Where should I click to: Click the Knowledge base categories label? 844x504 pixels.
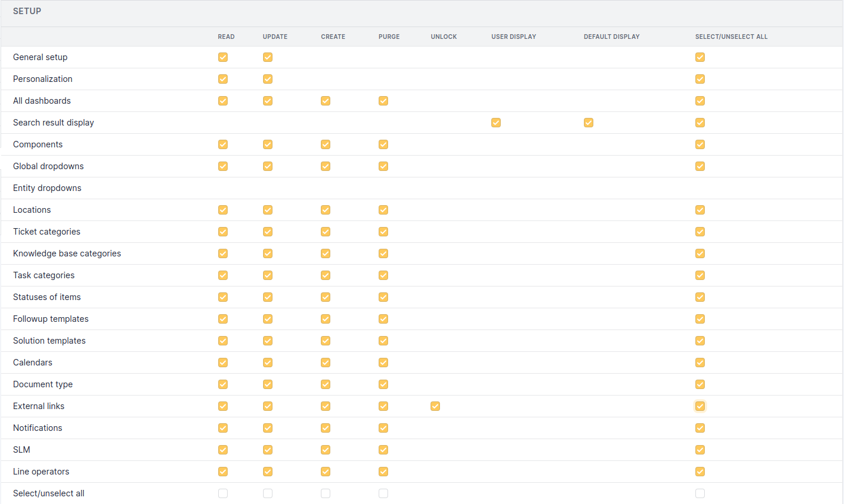tap(67, 253)
